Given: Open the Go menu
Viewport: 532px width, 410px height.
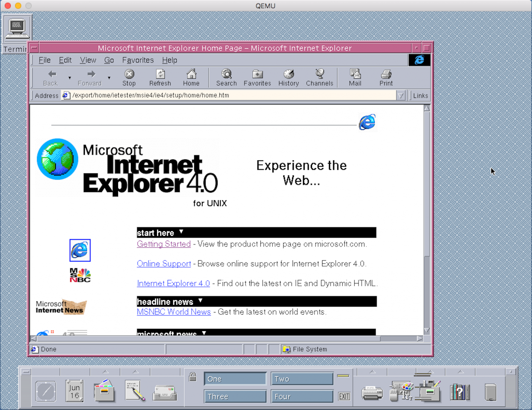Looking at the screenshot, I should 109,60.
